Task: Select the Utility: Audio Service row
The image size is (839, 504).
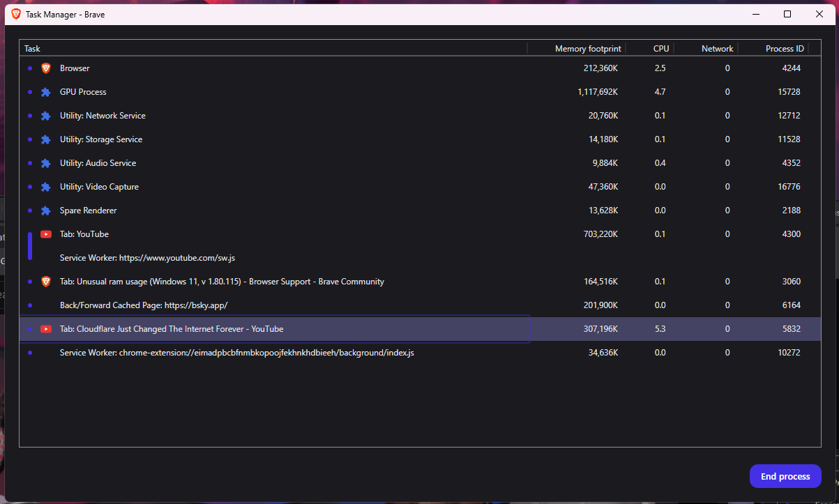Action: [420, 163]
